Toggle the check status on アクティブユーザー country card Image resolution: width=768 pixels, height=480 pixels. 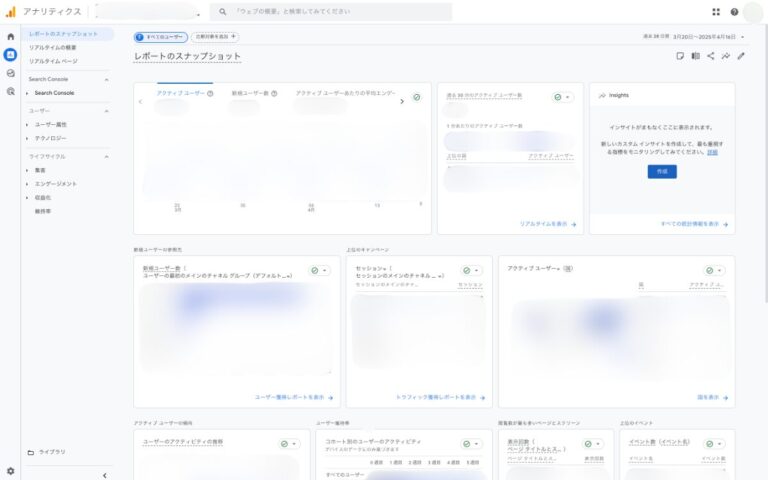[714, 270]
